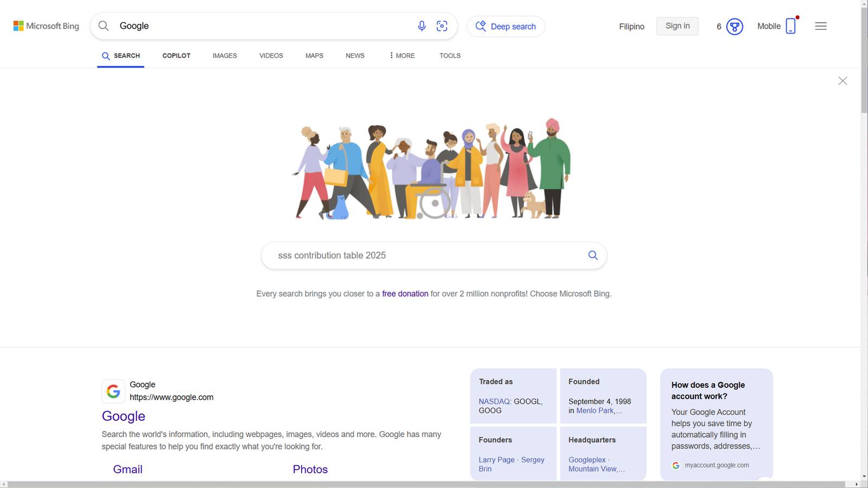Open the Photos link under the Google result
This screenshot has width=868, height=488.
310,469
